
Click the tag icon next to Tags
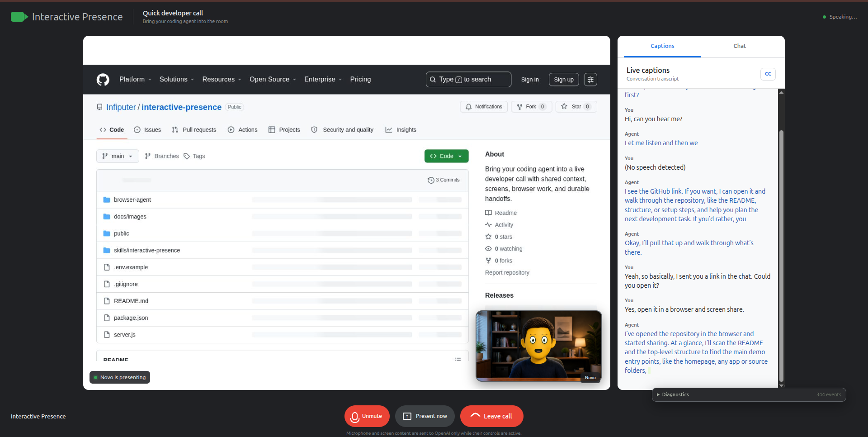(x=187, y=156)
